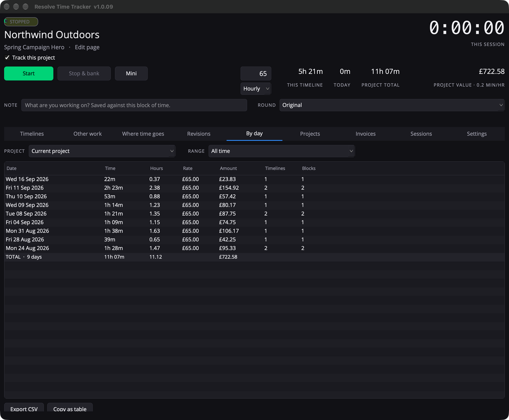Image resolution: width=509 pixels, height=420 pixels.
Task: Click the £23.83 amount cell
Action: [x=227, y=179]
